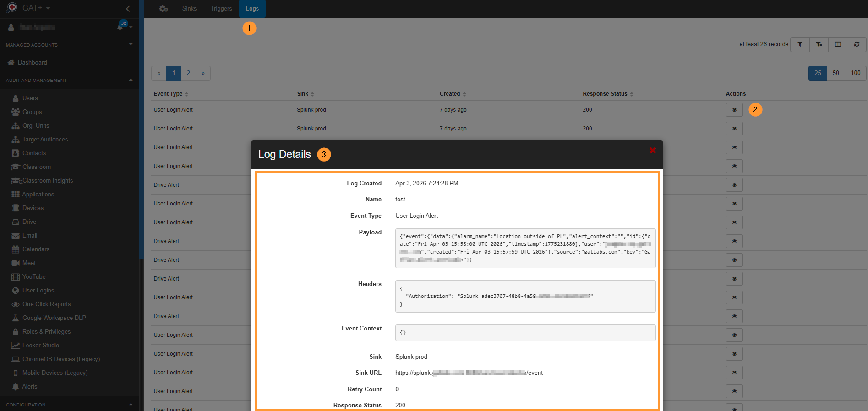Viewport: 868px width, 411px height.
Task: Open the notifications bell with badge 36
Action: 120,27
